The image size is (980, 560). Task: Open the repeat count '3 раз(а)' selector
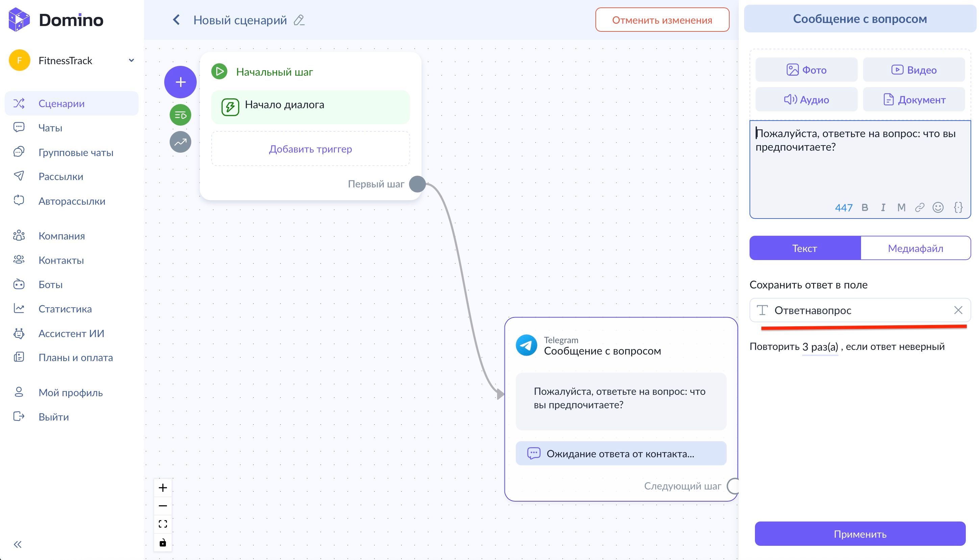819,347
